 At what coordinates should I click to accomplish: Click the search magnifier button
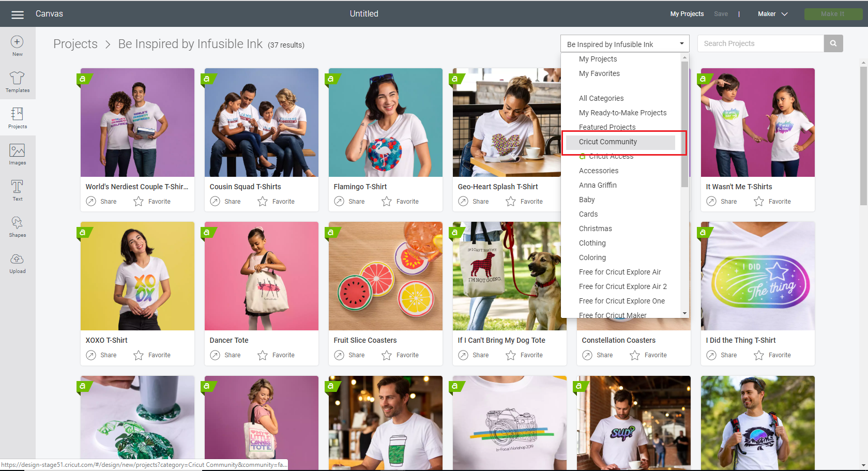pyautogui.click(x=833, y=43)
